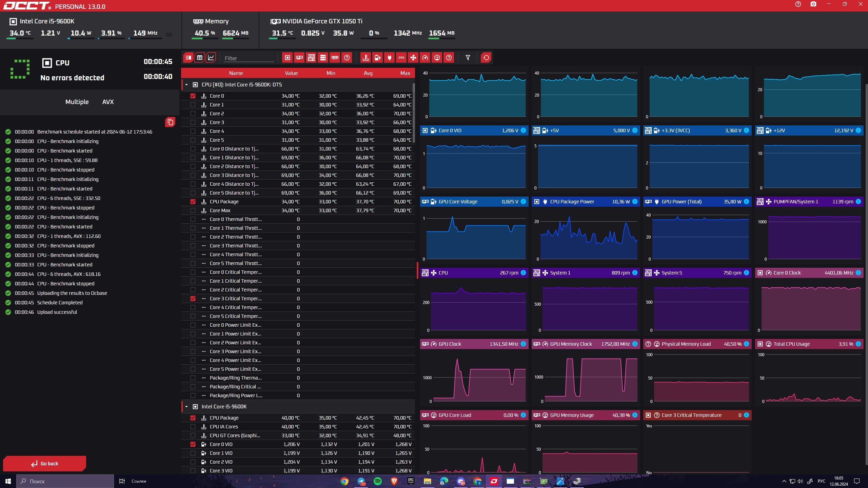Screen dimensions: 868x488
Task: Open info for GPU Clock graph
Action: pos(523,344)
